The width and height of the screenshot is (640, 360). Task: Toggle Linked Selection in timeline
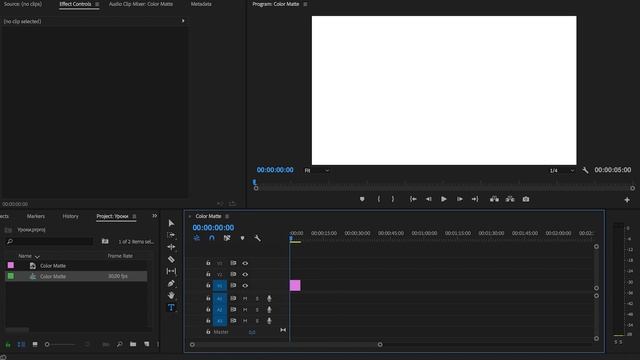tap(227, 238)
